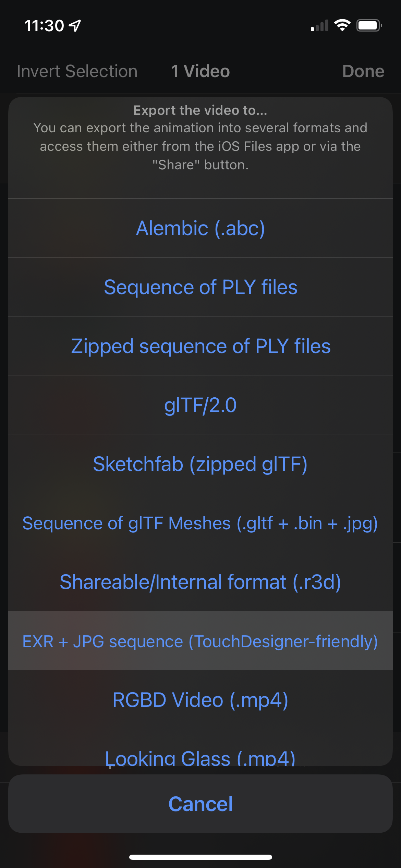
Task: Tap the home indicator bar
Action: coord(200,857)
